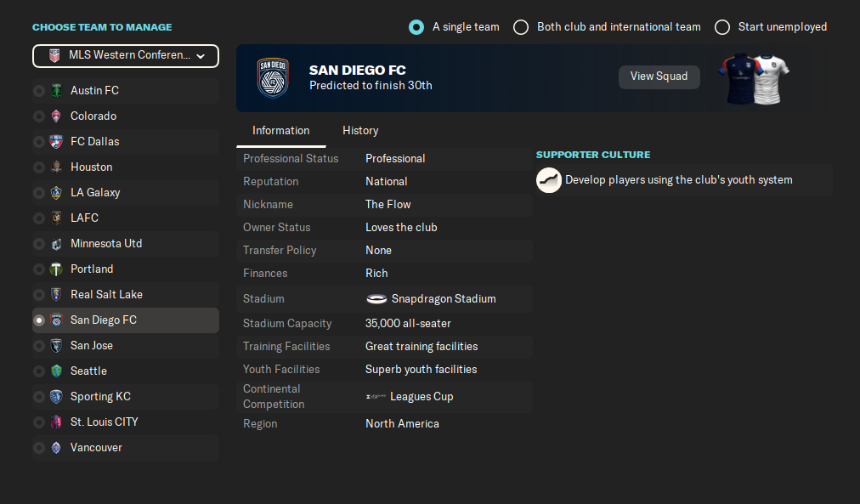Screen dimensions: 860x504
Task: Open the MLS Western Conference dropdown
Action: tap(126, 56)
